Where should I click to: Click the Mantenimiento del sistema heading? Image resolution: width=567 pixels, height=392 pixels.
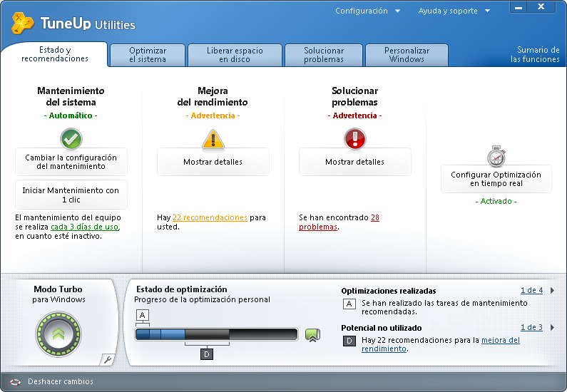71,96
